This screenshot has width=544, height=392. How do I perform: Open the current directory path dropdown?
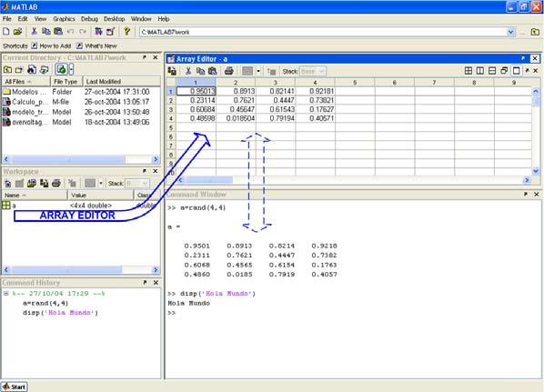[x=510, y=32]
